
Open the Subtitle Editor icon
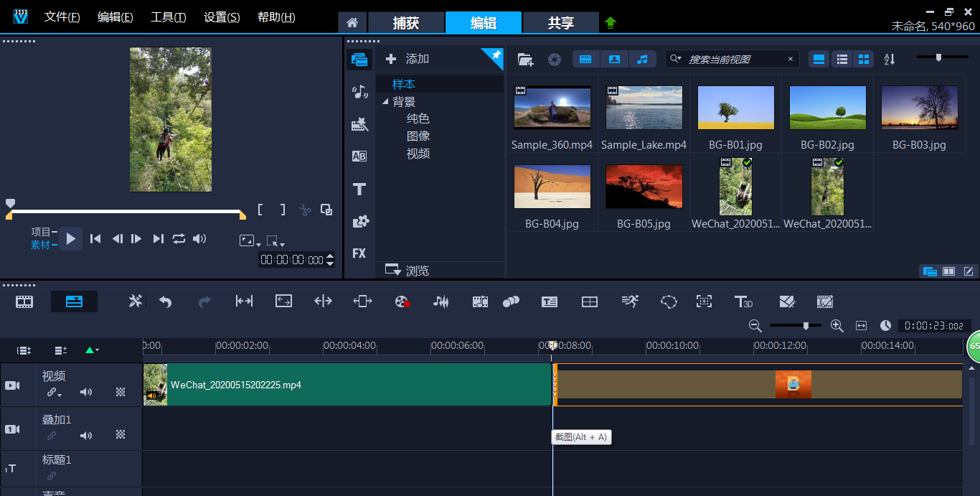click(550, 302)
